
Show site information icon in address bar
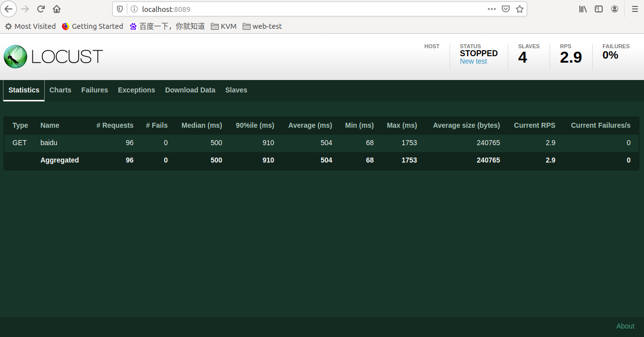click(134, 9)
